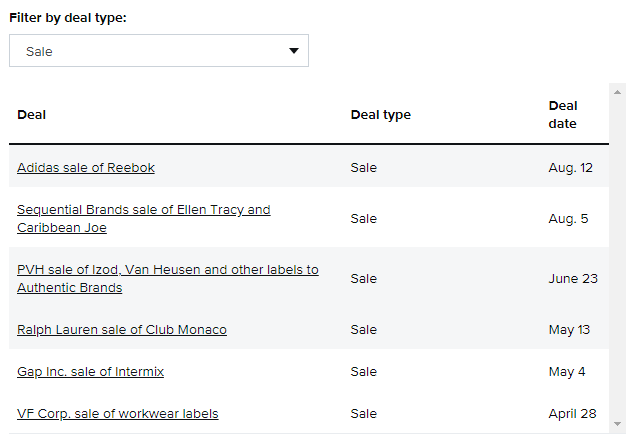
Task: Click the scrollbar up arrow
Action: click(618, 92)
